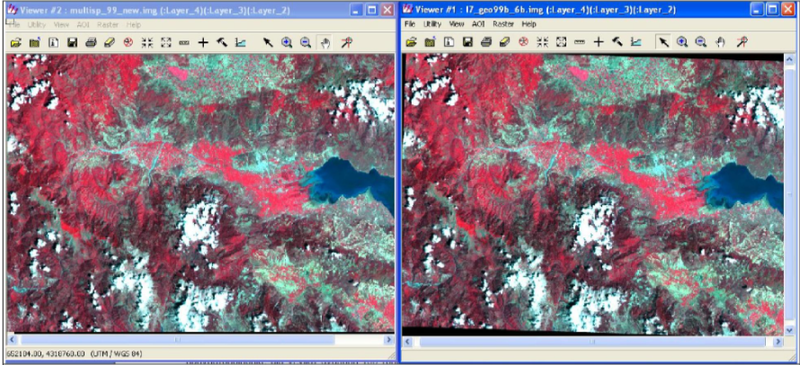Open a layer in Viewer #2
This screenshot has height=365, width=800.
(16, 43)
